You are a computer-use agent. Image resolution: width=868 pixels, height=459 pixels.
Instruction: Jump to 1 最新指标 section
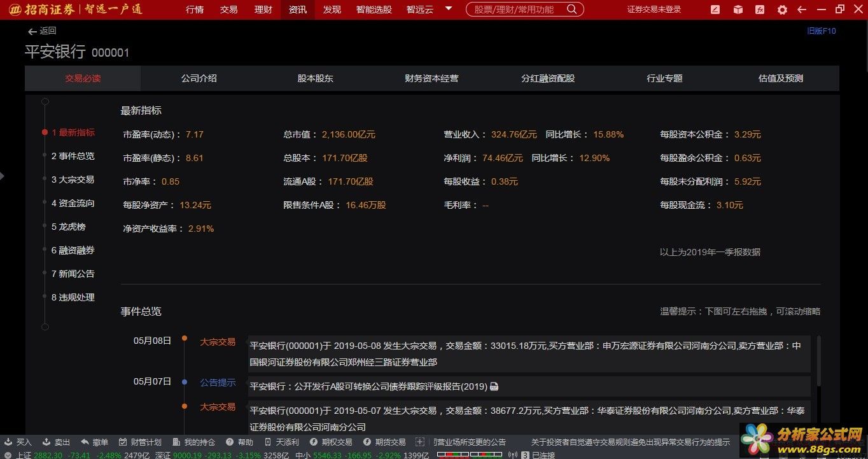pos(73,132)
